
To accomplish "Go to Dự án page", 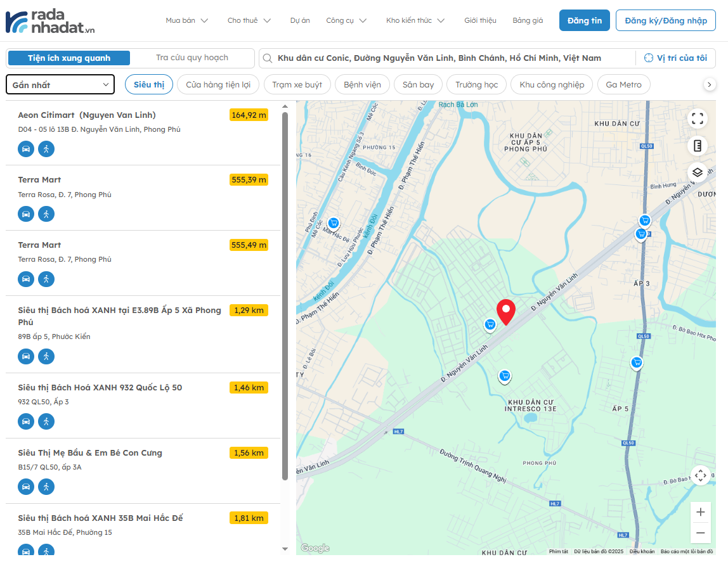I will click(x=300, y=20).
